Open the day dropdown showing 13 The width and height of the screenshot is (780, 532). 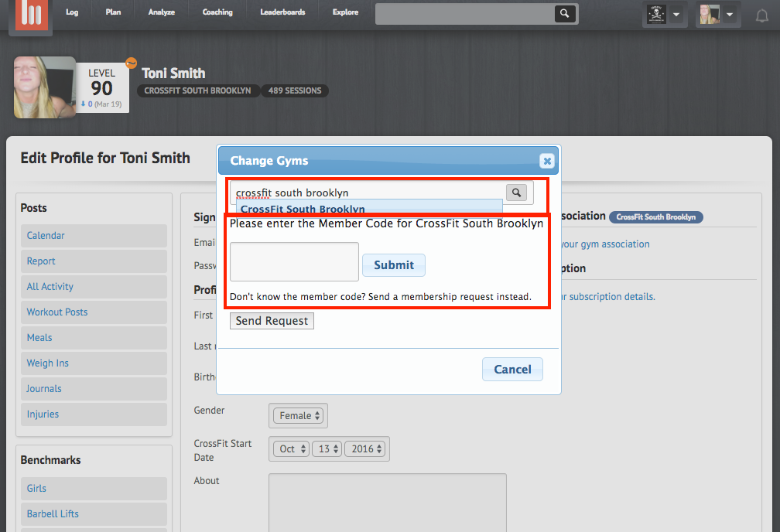(327, 449)
